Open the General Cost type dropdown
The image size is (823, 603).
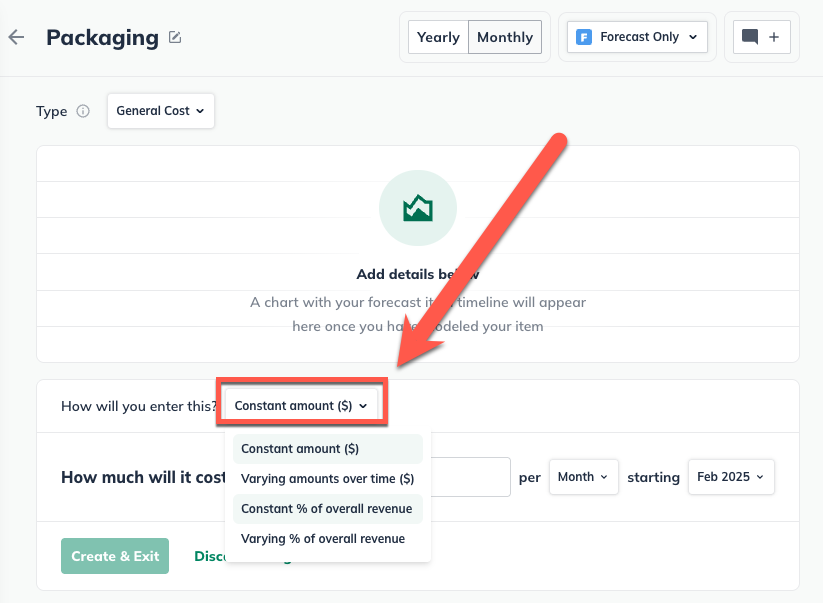tap(160, 111)
